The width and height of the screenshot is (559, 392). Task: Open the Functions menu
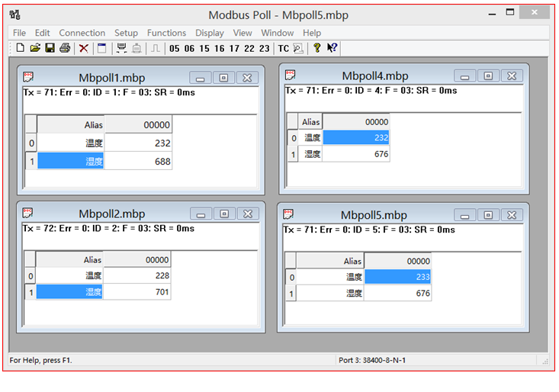(x=166, y=33)
